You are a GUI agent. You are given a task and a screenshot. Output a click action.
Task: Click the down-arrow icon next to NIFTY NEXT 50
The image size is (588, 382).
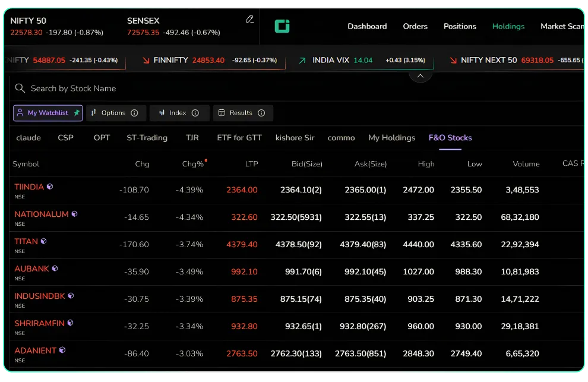click(453, 61)
